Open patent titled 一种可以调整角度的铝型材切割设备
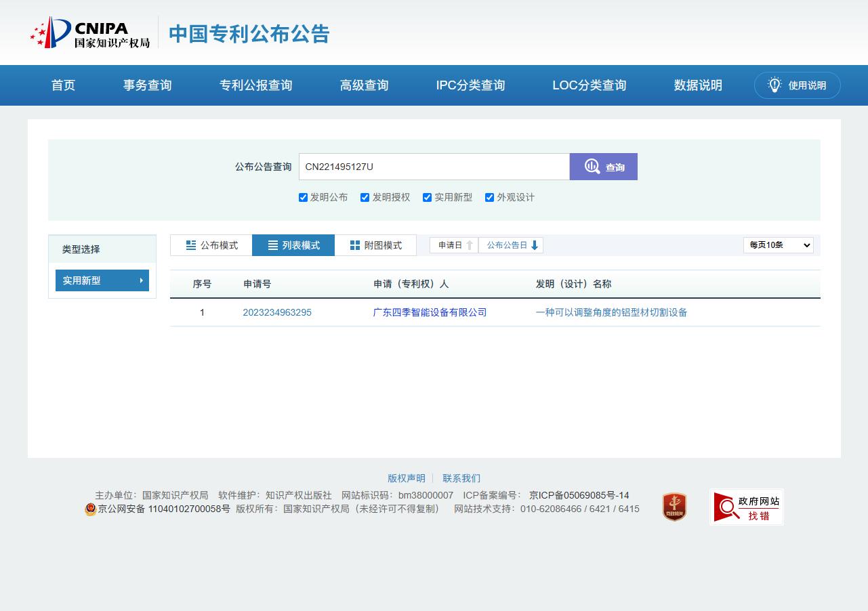Image resolution: width=868 pixels, height=611 pixels. coord(611,312)
